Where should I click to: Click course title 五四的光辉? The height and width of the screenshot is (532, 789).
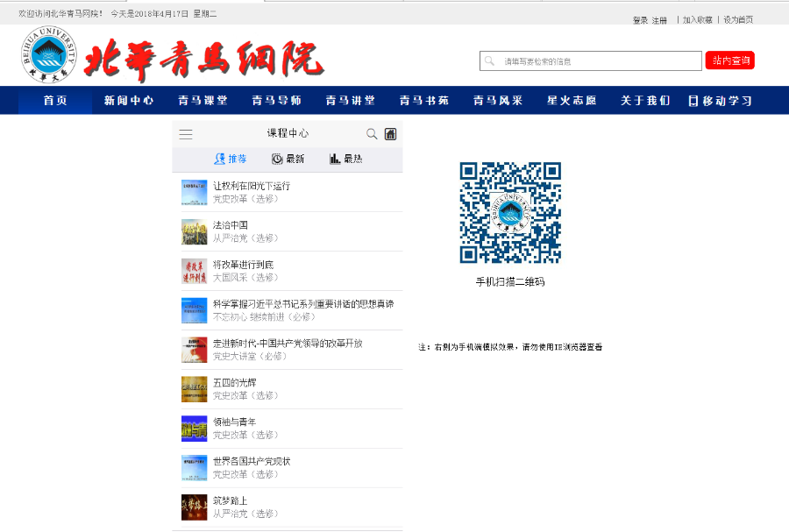(x=234, y=383)
